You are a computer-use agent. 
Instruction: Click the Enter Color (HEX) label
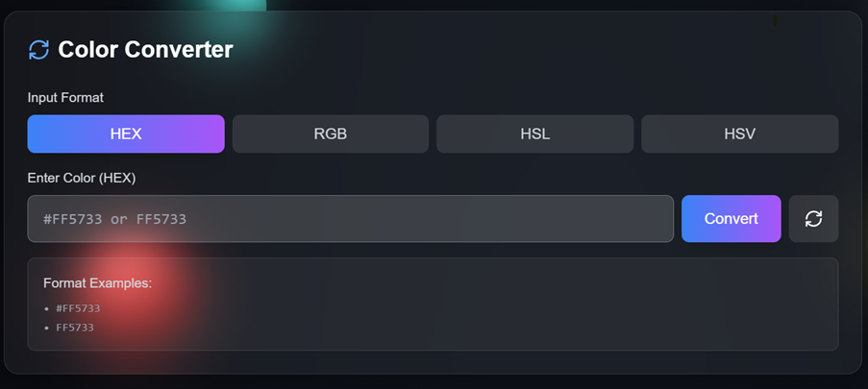tap(82, 178)
